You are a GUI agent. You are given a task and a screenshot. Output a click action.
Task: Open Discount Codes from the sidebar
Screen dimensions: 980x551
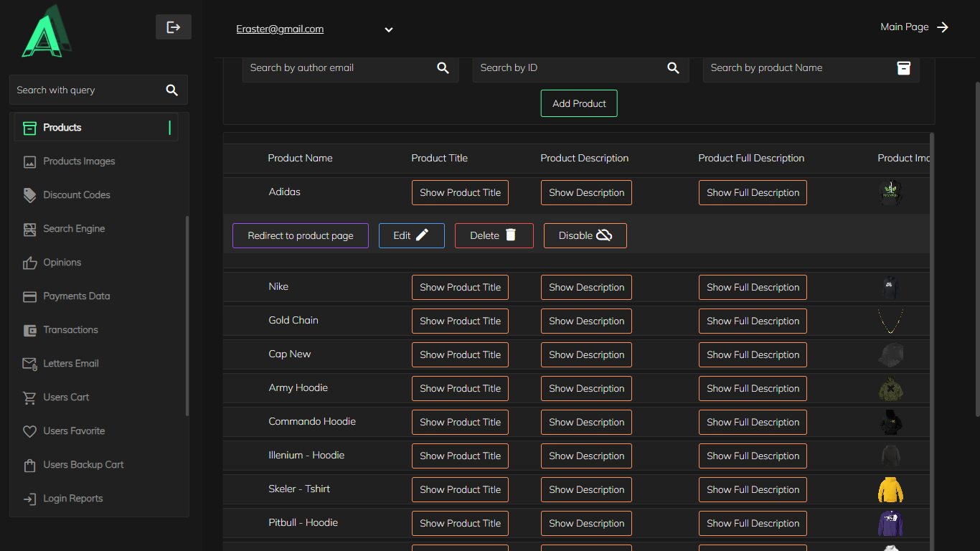click(x=76, y=195)
